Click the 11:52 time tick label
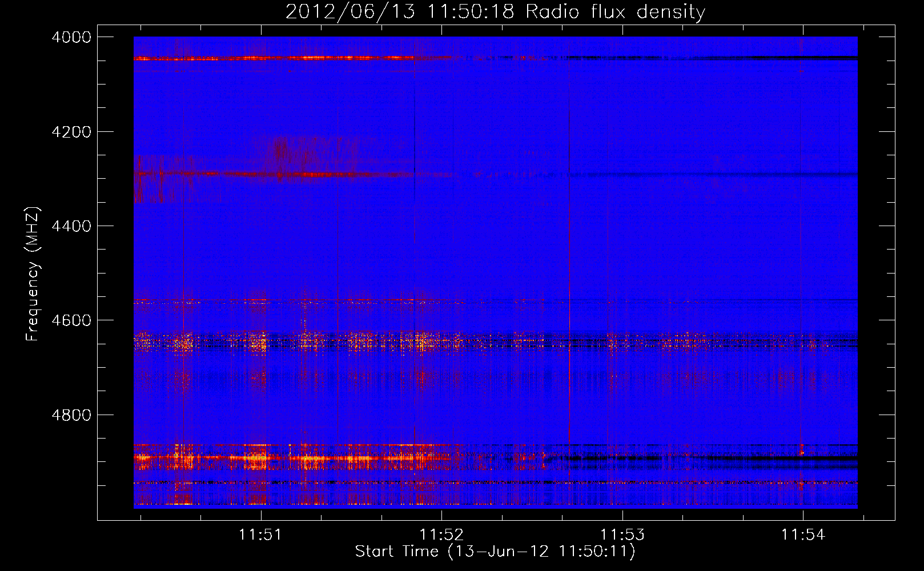The image size is (924, 571). pyautogui.click(x=441, y=535)
